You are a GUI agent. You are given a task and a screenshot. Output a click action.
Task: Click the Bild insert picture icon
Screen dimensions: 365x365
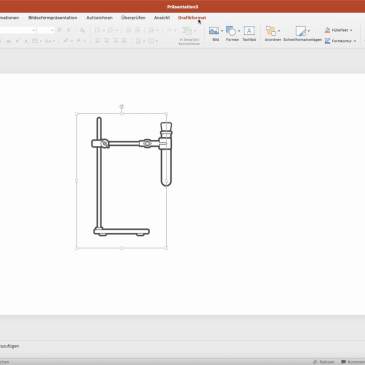pos(214,31)
